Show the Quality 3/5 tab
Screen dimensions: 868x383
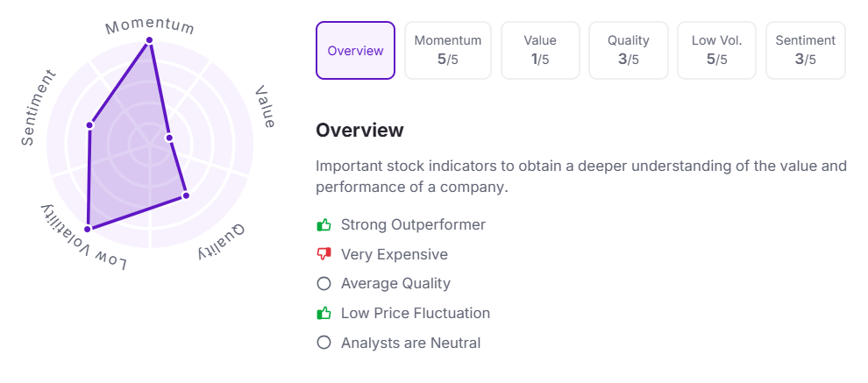(629, 51)
